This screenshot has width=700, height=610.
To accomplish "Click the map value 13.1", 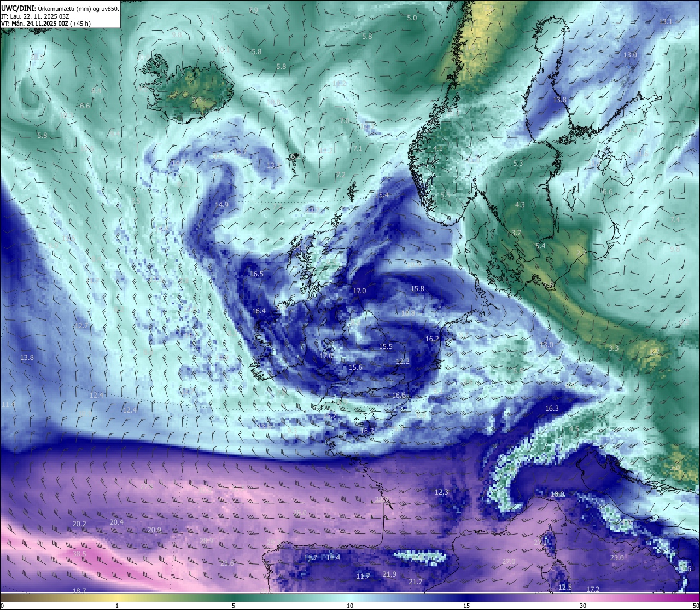I will coord(666,21).
